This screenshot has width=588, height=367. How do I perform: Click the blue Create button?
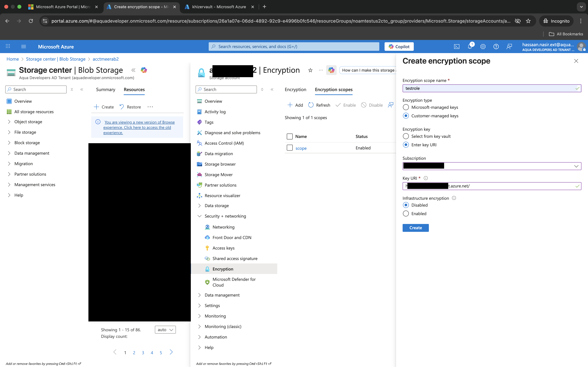(x=415, y=228)
